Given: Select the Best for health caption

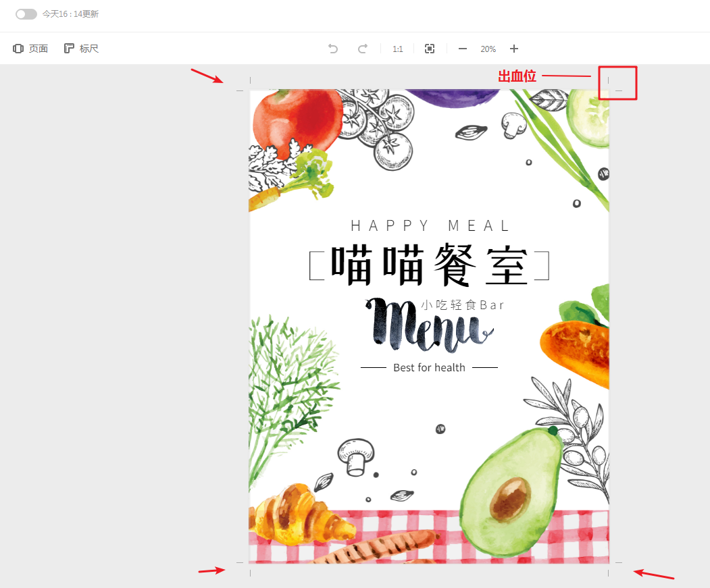Looking at the screenshot, I should pos(429,367).
